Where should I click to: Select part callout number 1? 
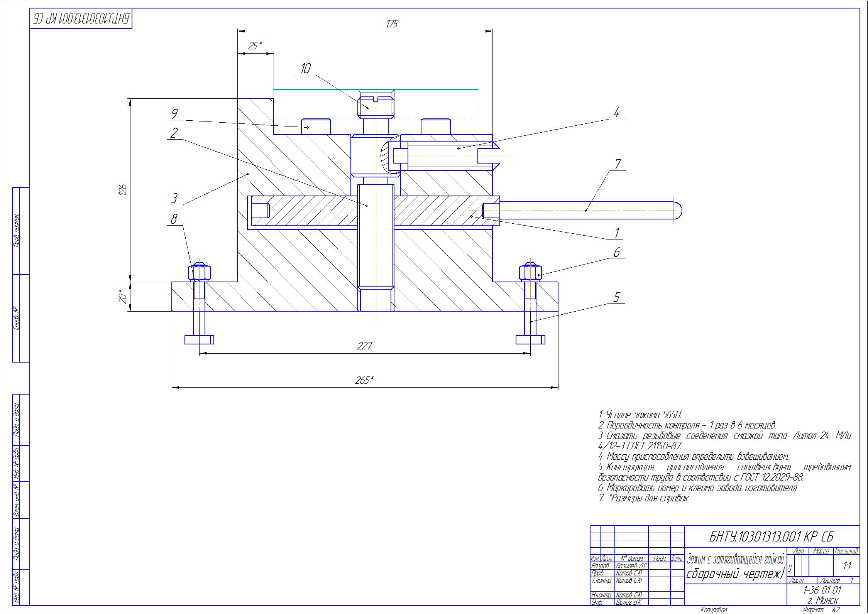tap(617, 233)
